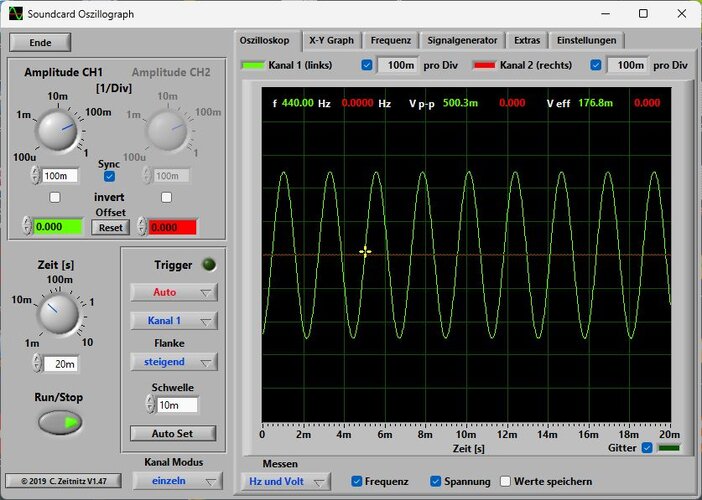Click the red Kanal 2 color indicator
Screen dimensions: 702x500
(484, 65)
